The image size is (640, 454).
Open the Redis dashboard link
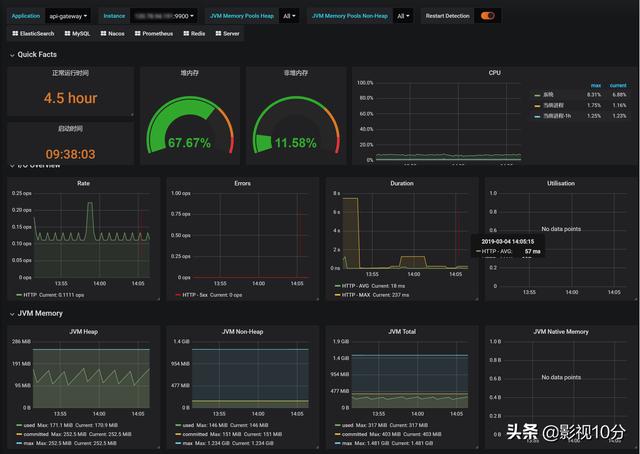pyautogui.click(x=194, y=33)
